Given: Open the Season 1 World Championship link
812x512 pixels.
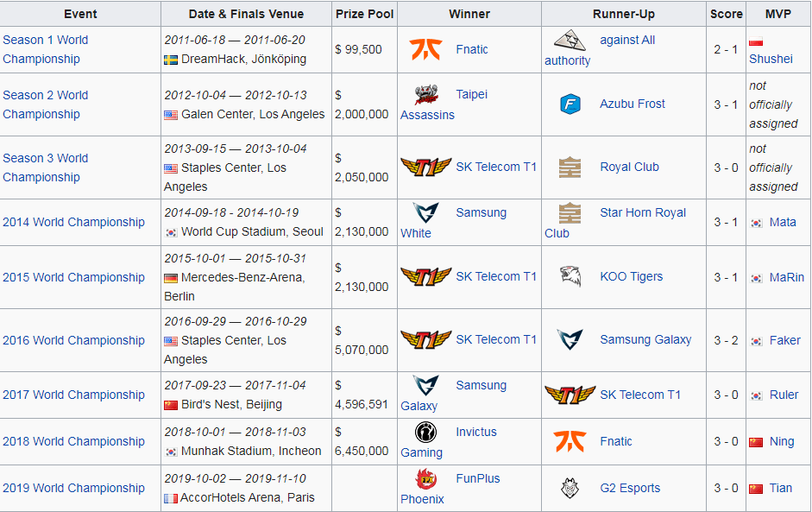Looking at the screenshot, I should click(x=45, y=49).
